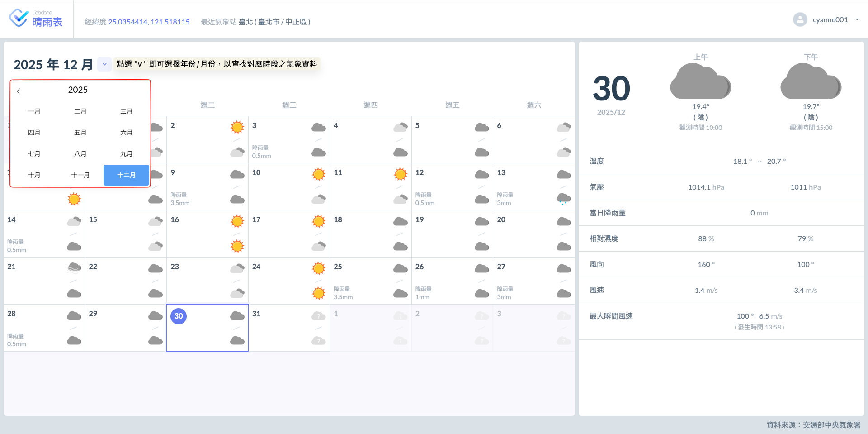Select December 25 calendar cell
Image resolution: width=868 pixels, height=434 pixels.
pos(370,281)
